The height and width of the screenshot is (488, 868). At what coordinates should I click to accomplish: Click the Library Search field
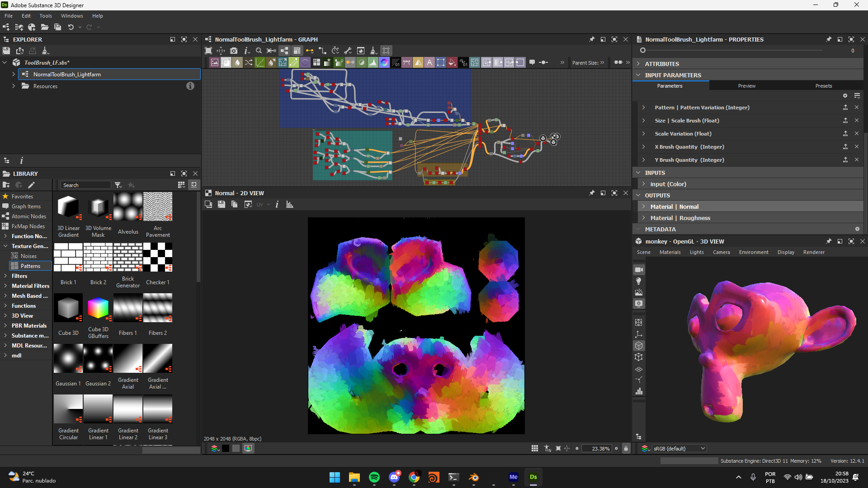coord(86,185)
